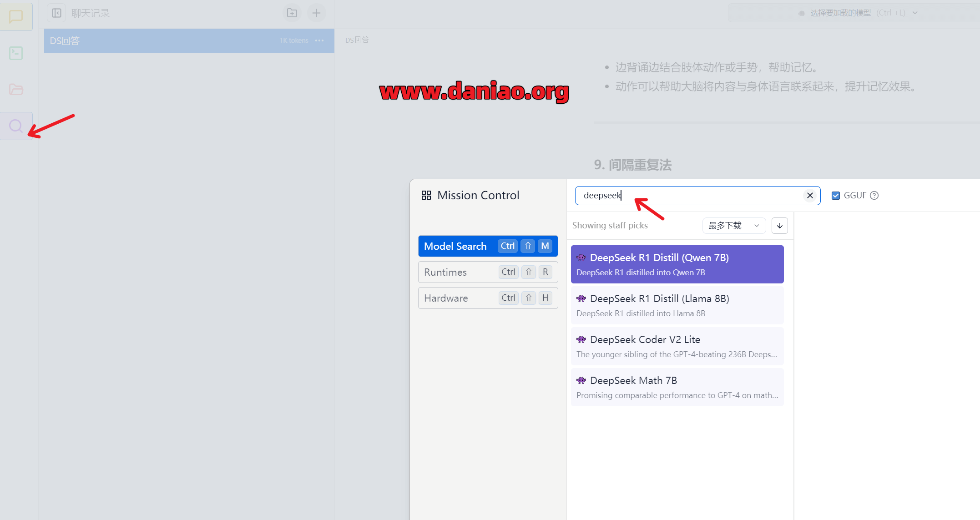Open the Chat sidebar icon

[x=16, y=17]
